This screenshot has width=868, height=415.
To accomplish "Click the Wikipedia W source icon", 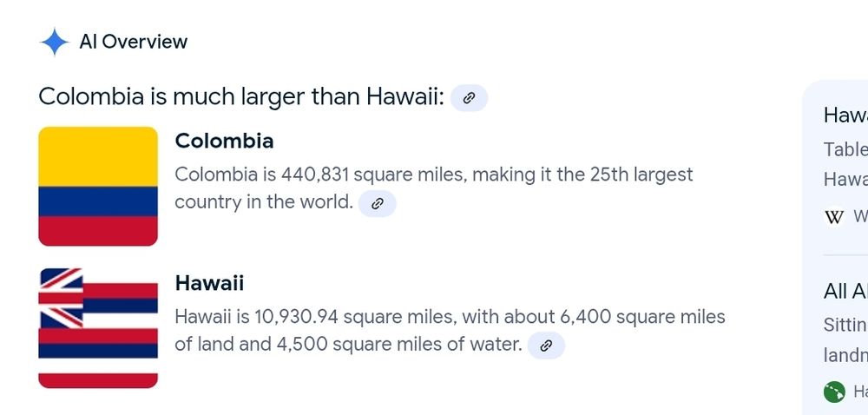I will coord(834,217).
